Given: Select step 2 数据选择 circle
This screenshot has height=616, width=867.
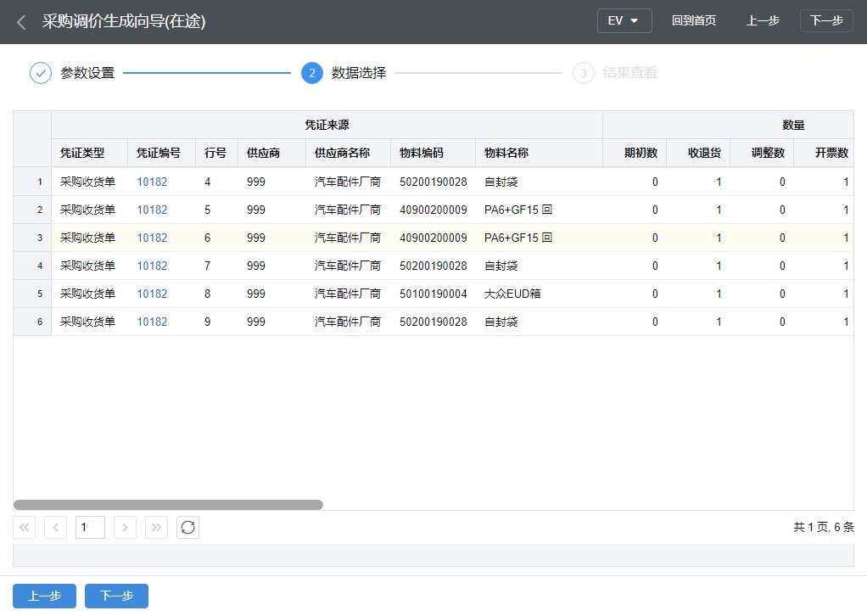Looking at the screenshot, I should (x=312, y=73).
